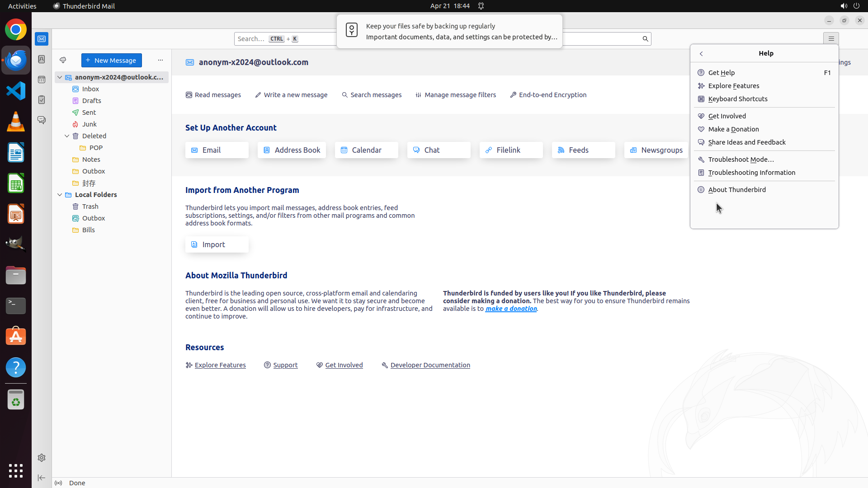The image size is (868, 488).
Task: Collapse the anonym-x2024@outlook.com account tree
Action: 60,77
